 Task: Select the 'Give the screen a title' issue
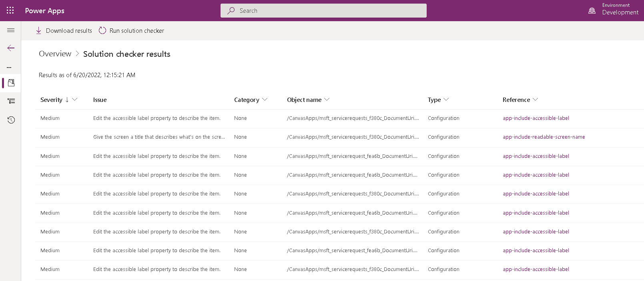[x=159, y=137]
